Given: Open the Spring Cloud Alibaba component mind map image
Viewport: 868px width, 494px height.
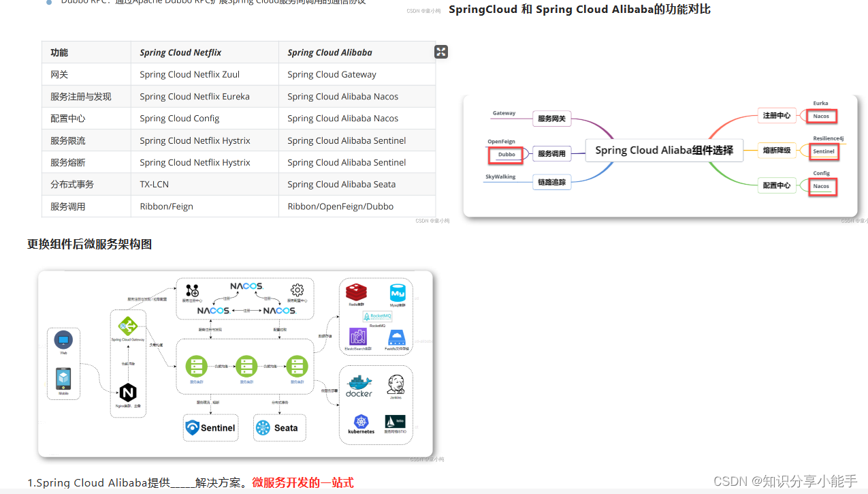Looking at the screenshot, I should click(660, 156).
